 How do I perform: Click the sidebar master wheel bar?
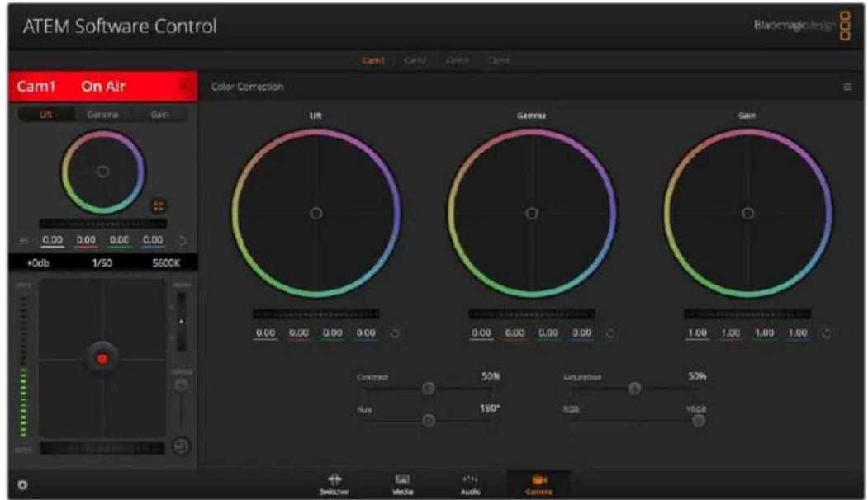tap(103, 224)
